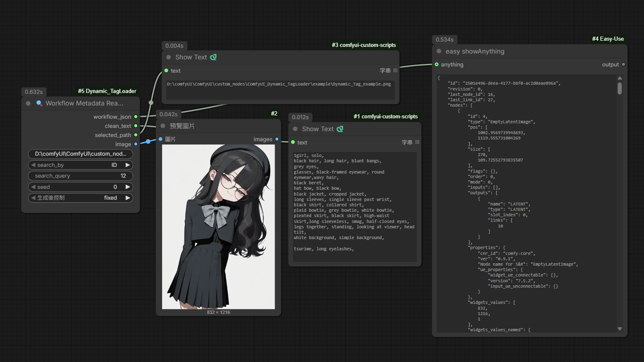This screenshot has width=644, height=362.
Task: Click left arrow on 生成後控制 fixed selector
Action: pyautogui.click(x=33, y=198)
